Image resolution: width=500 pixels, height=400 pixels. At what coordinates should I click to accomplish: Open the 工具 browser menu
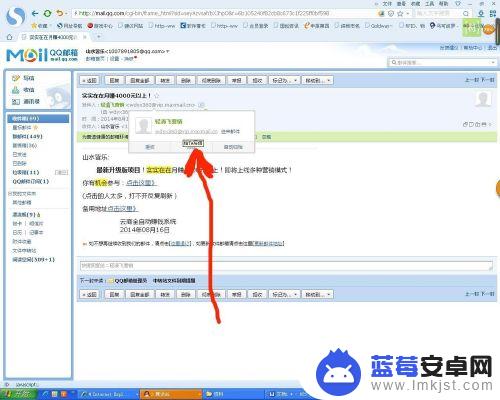pos(429,4)
